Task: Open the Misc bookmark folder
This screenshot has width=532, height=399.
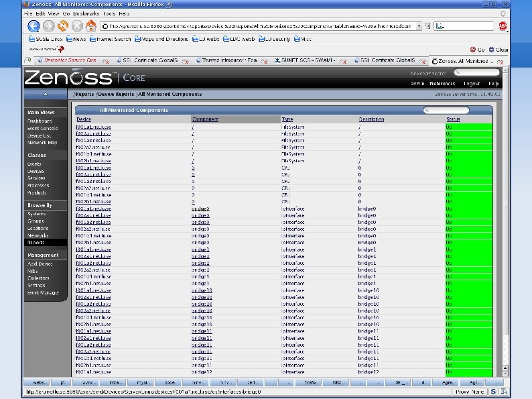Action: pos(303,39)
